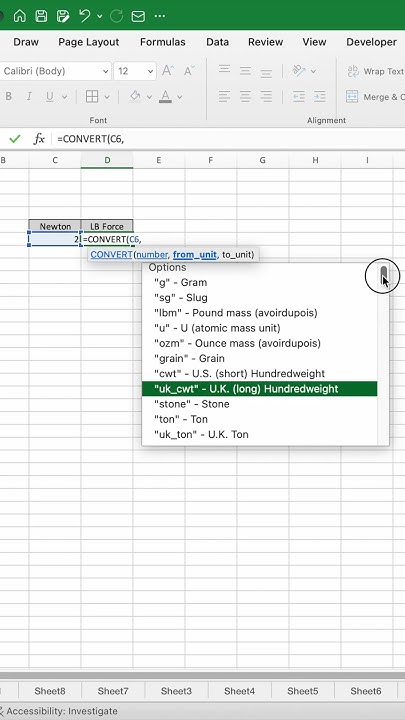Click the Orientation text angle icon
Image resolution: width=405 pixels, height=720 pixels.
coord(299,71)
